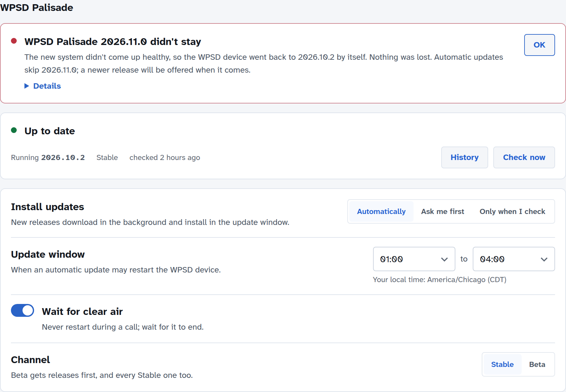Select Automatically install mode

pyautogui.click(x=381, y=211)
